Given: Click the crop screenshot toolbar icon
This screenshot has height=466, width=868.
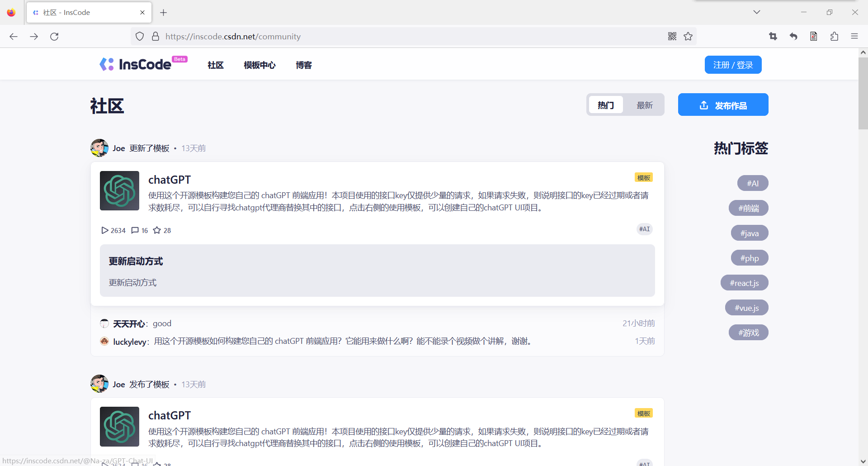Looking at the screenshot, I should 773,37.
